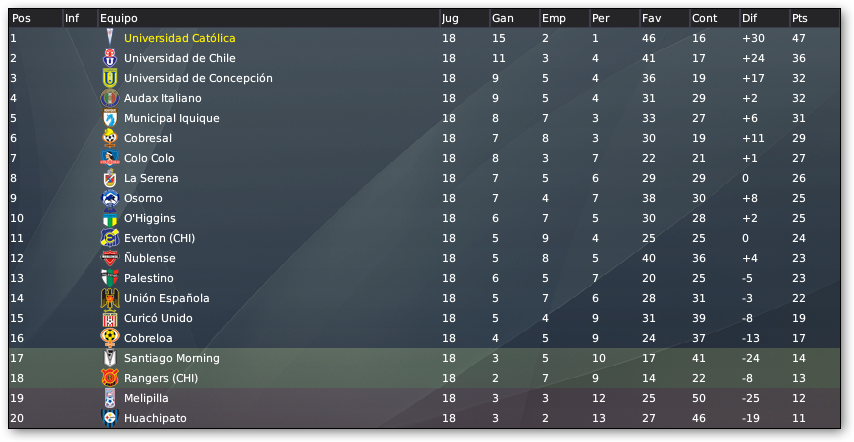This screenshot has width=854, height=442.
Task: Click the Rangers (CHI) club badge
Action: [110, 378]
